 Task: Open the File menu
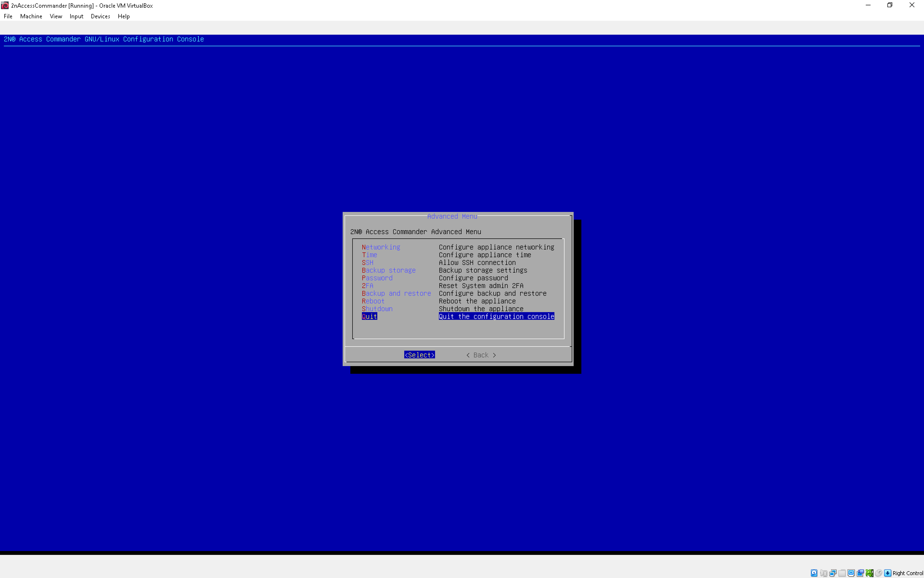point(8,16)
